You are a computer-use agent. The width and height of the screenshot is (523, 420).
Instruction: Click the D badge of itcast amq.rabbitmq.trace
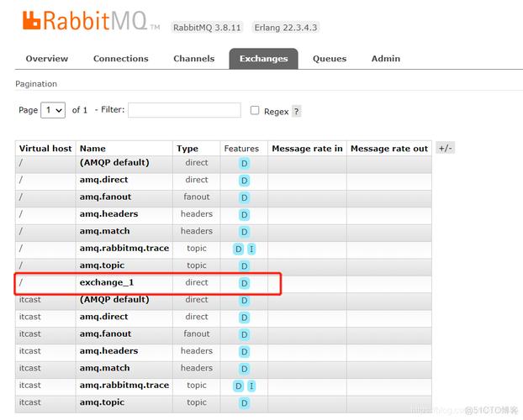pos(238,386)
